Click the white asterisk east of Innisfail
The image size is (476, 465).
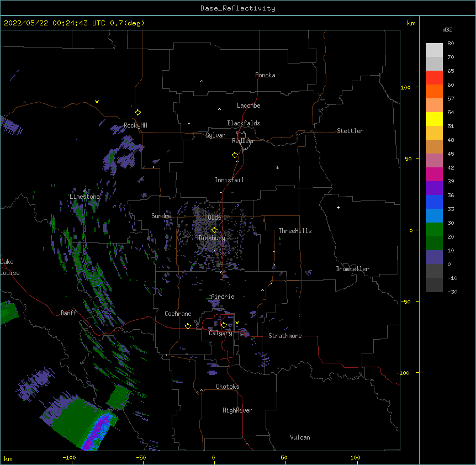(x=277, y=167)
